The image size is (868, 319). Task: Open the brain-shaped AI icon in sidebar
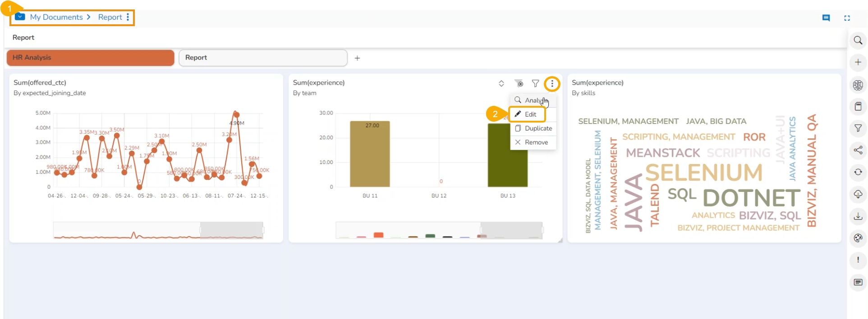(x=858, y=85)
